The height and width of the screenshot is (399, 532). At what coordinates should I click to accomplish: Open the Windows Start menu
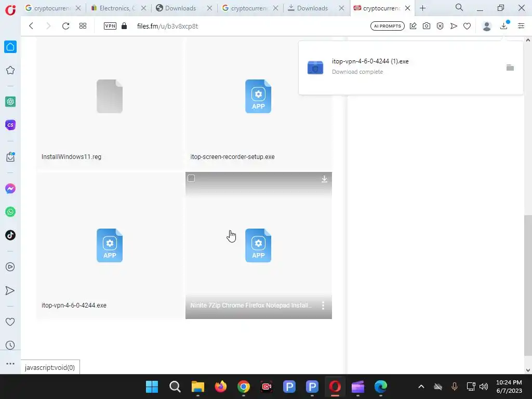point(152,387)
